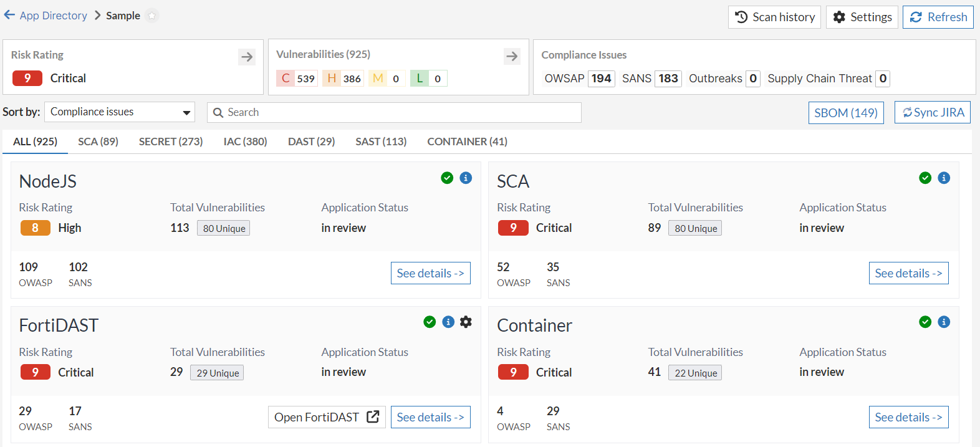The height and width of the screenshot is (447, 980).
Task: Open the Sort by Compliance issues dropdown
Action: (x=120, y=112)
